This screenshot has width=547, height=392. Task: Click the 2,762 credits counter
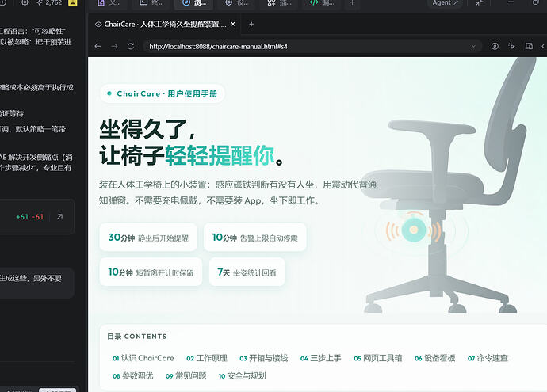49,3
